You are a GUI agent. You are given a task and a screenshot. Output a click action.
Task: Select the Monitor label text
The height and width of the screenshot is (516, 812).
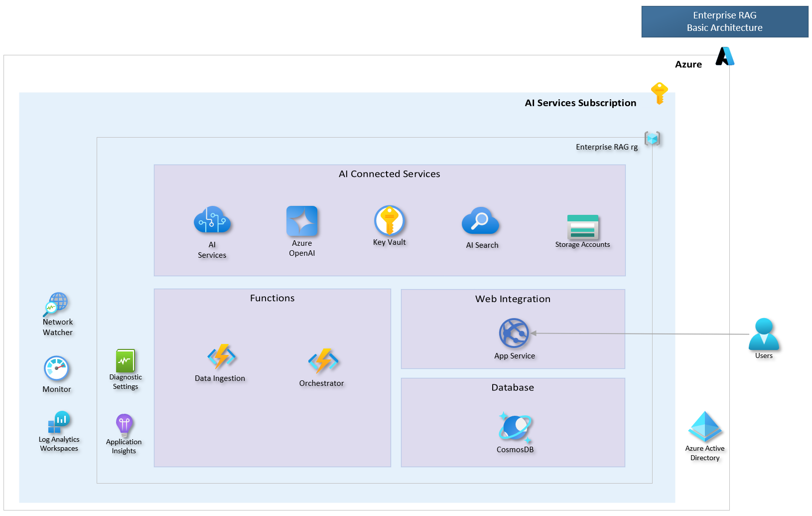[x=57, y=389]
